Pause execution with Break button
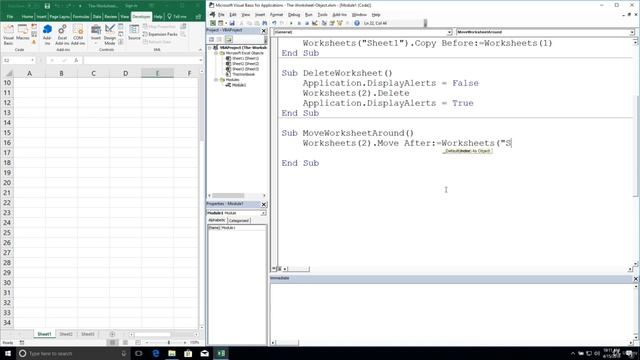The image size is (640, 360). click(299, 23)
